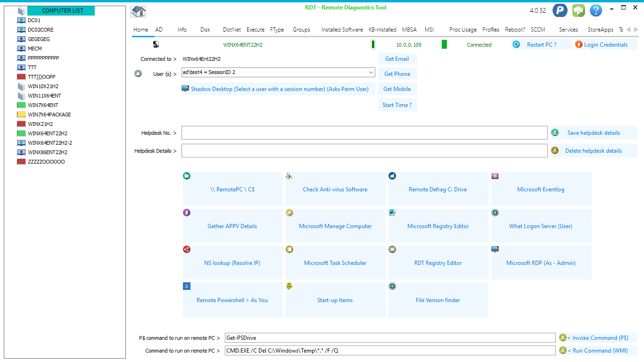Image resolution: width=644 pixels, height=362 pixels.
Task: Click the yellow icon next to WIN7X64PACKAGE
Action: (21, 115)
